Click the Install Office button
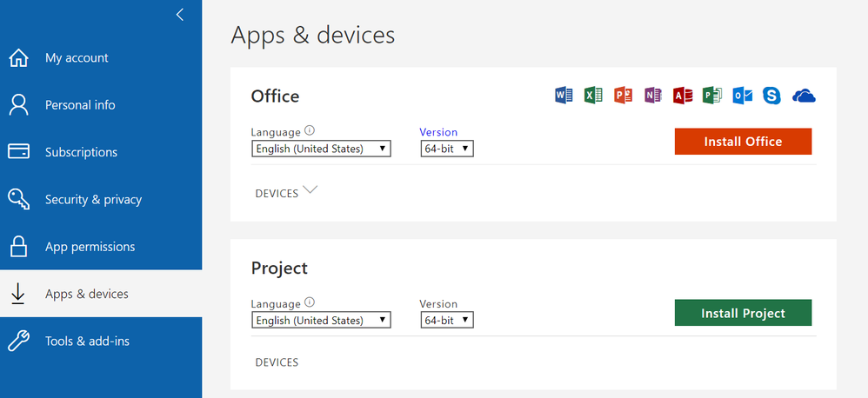 click(x=743, y=142)
